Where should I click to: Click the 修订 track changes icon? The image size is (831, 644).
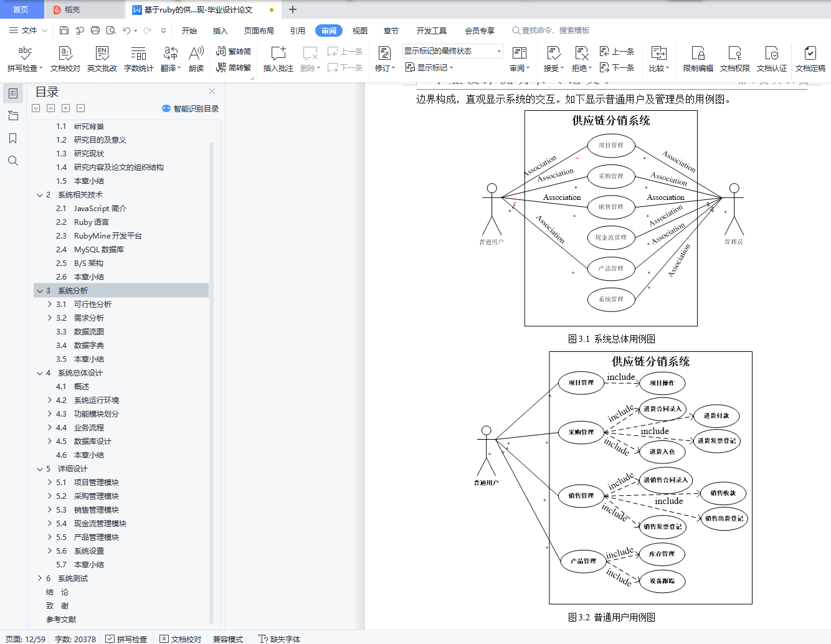click(x=384, y=54)
